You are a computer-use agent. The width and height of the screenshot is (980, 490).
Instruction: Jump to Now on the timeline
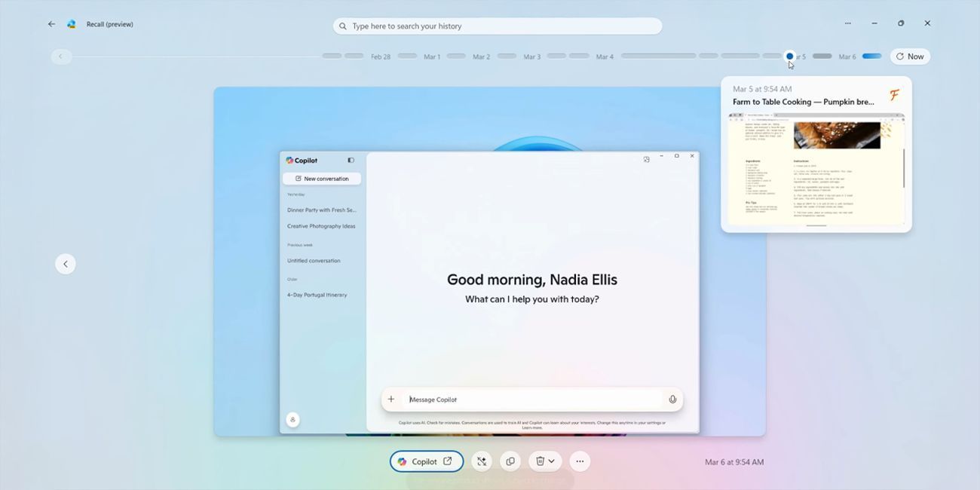click(x=910, y=57)
